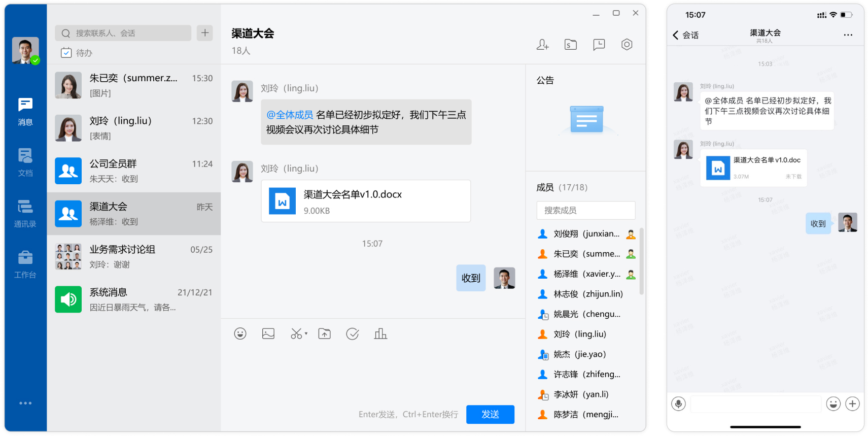This screenshot has height=436, width=868.
Task: Open the 公司全员群 group chat
Action: click(134, 171)
